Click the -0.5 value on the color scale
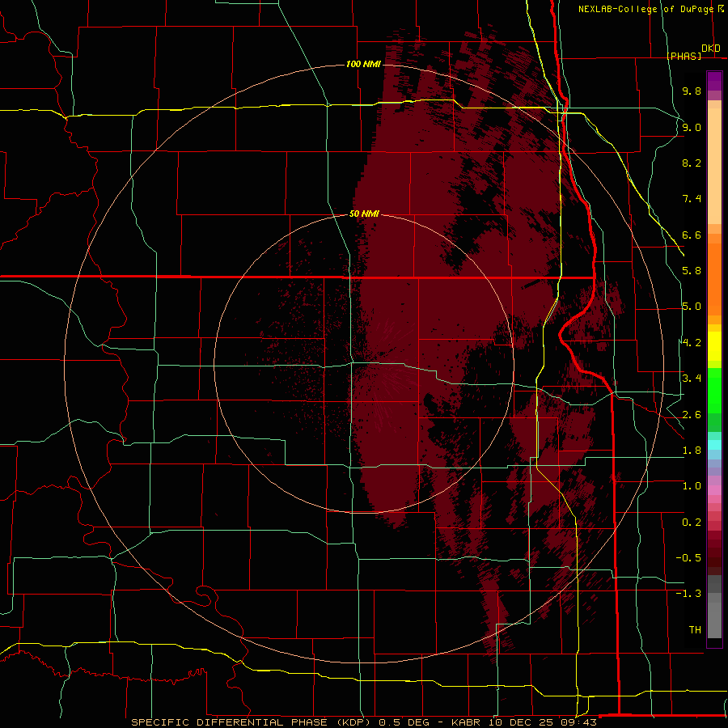The width and height of the screenshot is (728, 728). [x=688, y=558]
